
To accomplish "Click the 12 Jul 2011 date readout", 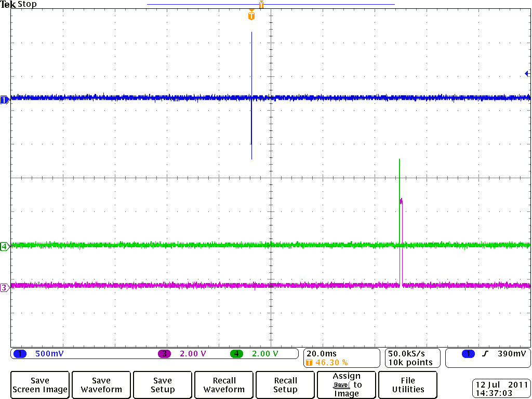I will 501,385.
